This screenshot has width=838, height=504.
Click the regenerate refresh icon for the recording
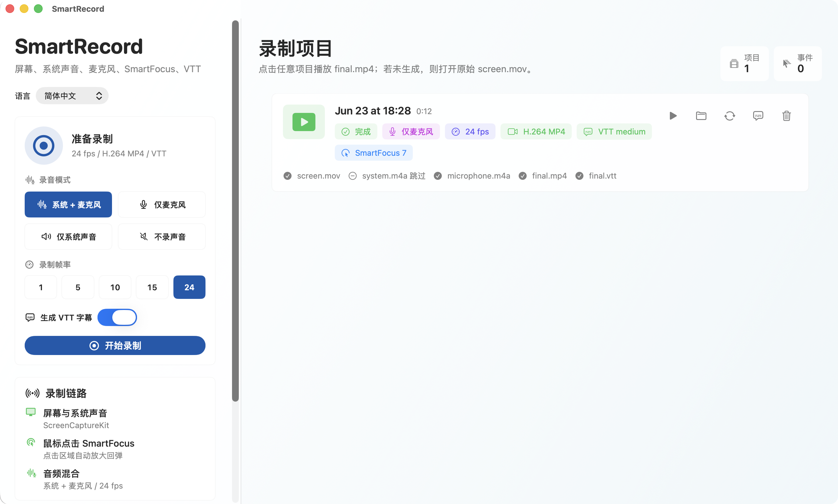pos(730,116)
